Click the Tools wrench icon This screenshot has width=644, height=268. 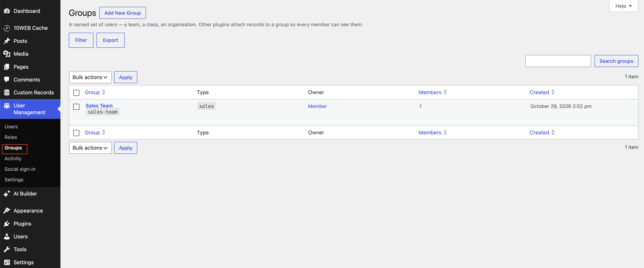7,249
